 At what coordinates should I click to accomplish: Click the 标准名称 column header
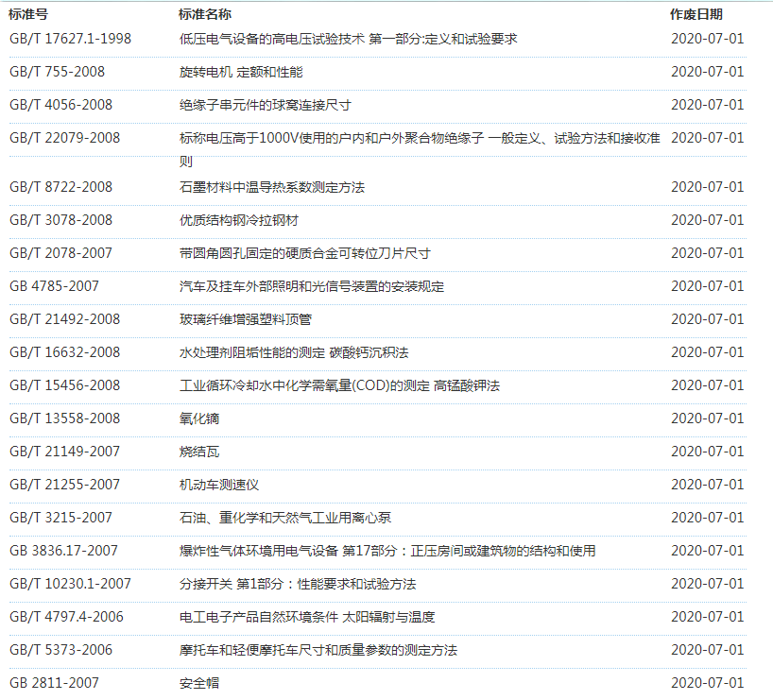click(x=205, y=14)
